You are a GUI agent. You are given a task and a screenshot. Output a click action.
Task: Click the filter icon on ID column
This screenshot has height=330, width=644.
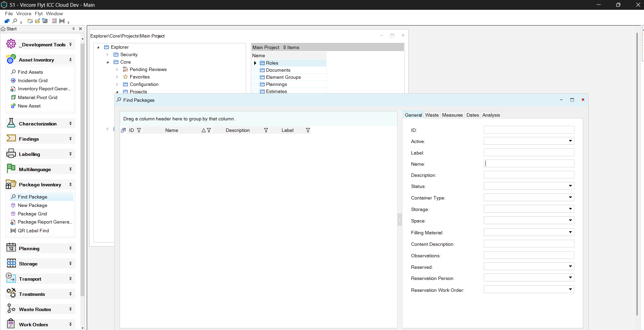tap(139, 130)
